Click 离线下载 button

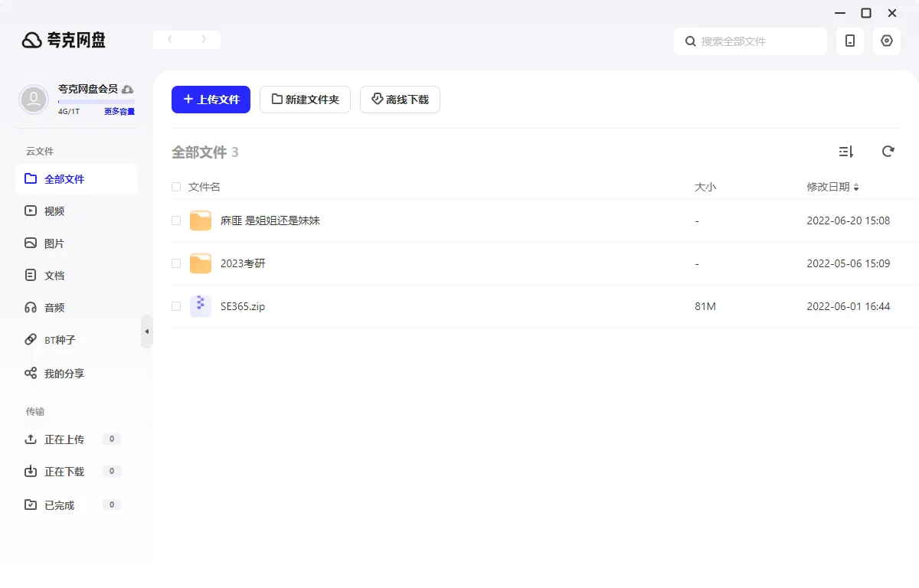pyautogui.click(x=400, y=100)
